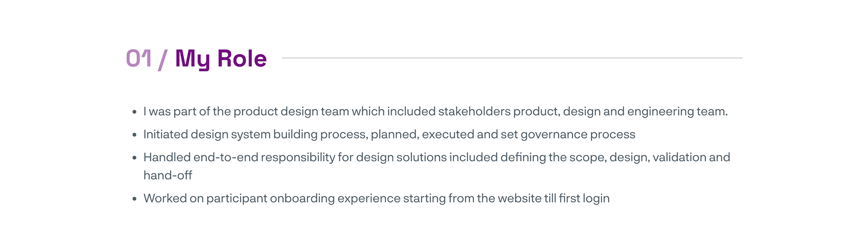Click the horizontal divider line beside the heading
The image size is (868, 250).
point(512,58)
